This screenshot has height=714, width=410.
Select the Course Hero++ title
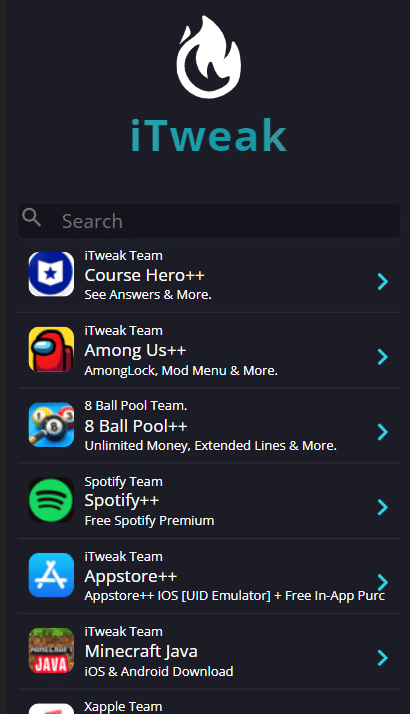pyautogui.click(x=144, y=275)
